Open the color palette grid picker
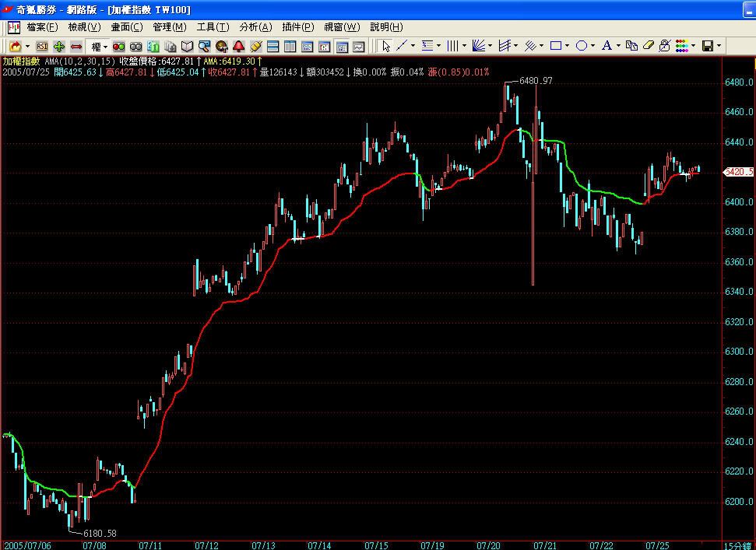This screenshot has width=756, height=550. [682, 46]
